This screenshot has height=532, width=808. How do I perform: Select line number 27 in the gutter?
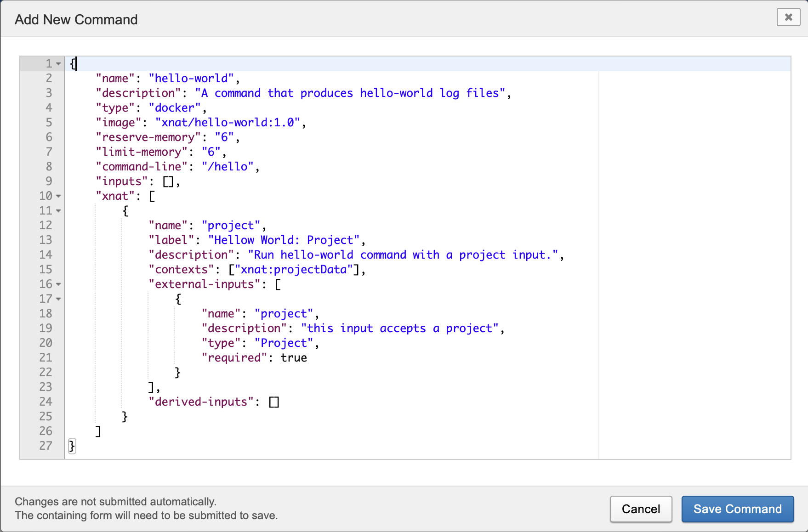click(46, 446)
